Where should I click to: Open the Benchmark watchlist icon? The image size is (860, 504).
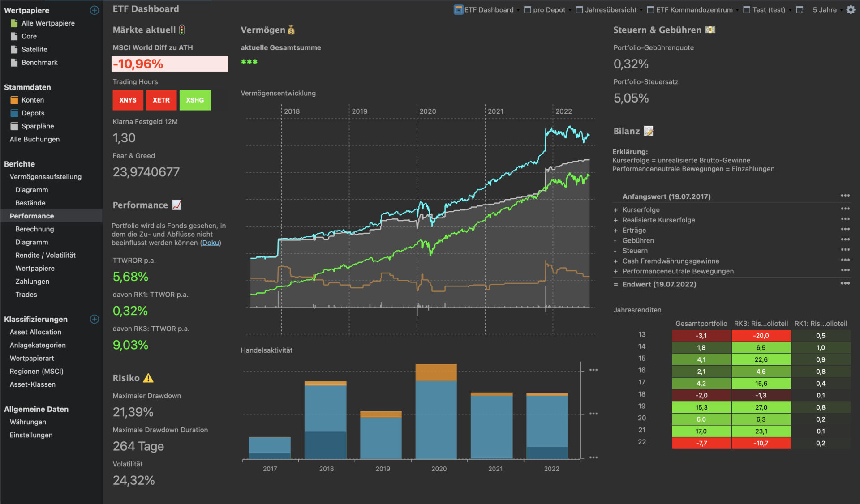point(14,62)
